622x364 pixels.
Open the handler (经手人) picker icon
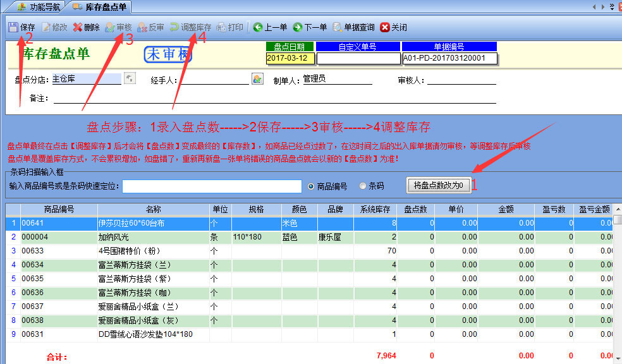point(257,79)
